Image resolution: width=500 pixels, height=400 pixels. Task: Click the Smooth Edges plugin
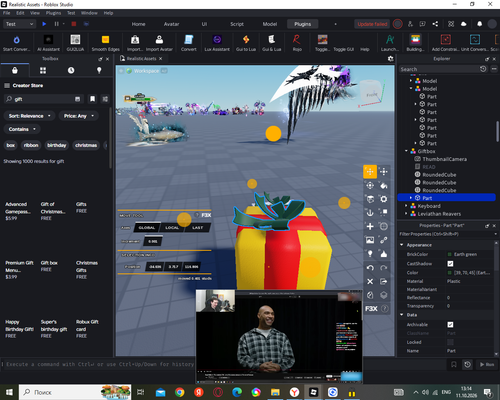point(105,43)
